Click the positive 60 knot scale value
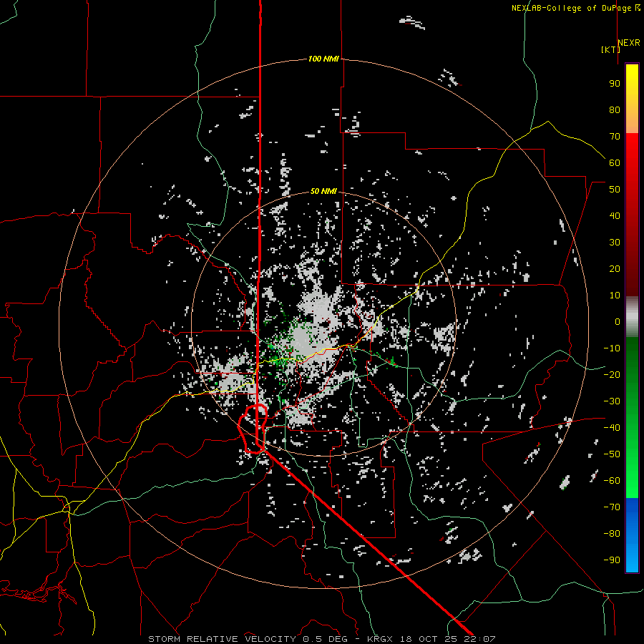Image resolution: width=644 pixels, height=644 pixels. [x=615, y=162]
